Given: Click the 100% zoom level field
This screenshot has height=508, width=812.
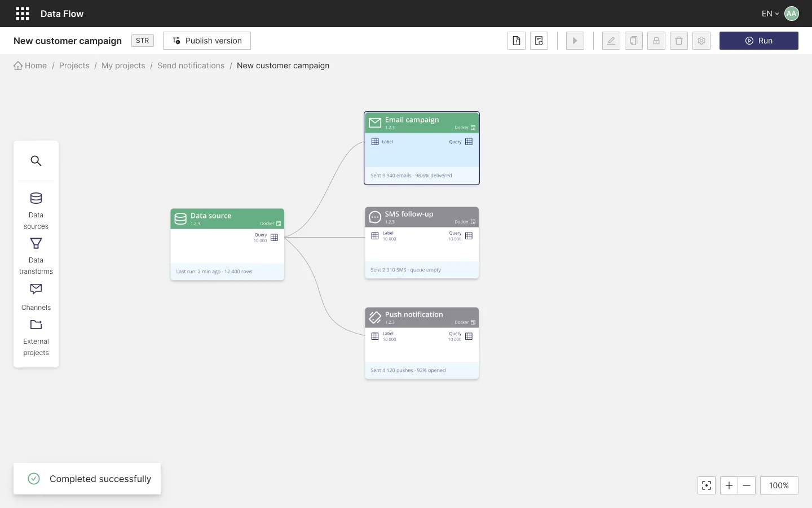Looking at the screenshot, I should [779, 485].
